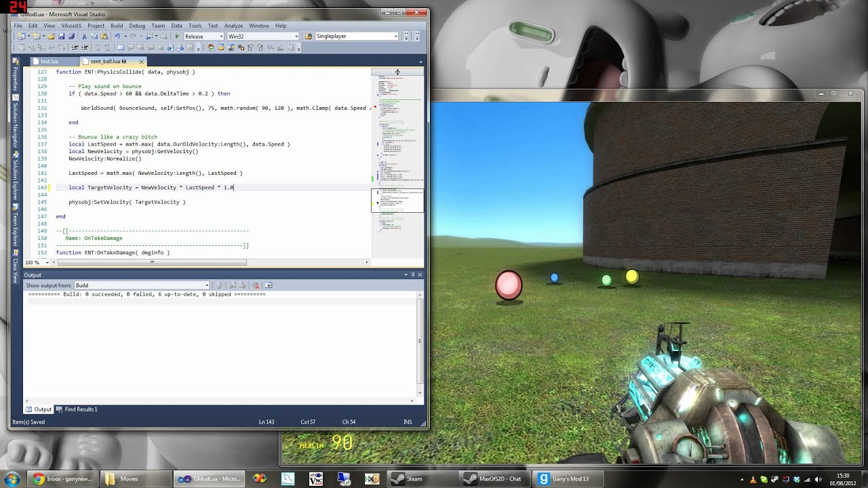Open the active files dropdown arrow at tab strip
The height and width of the screenshot is (488, 868).
click(x=420, y=62)
